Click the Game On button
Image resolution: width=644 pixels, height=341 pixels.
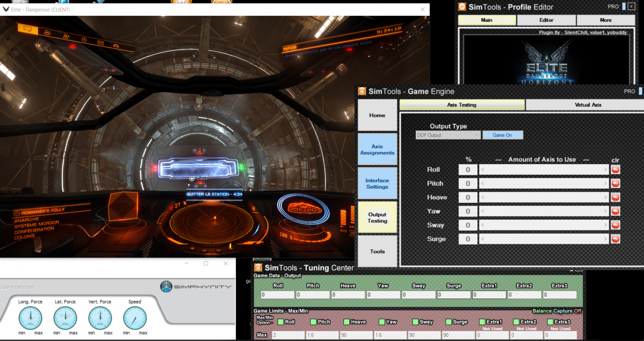tap(502, 135)
